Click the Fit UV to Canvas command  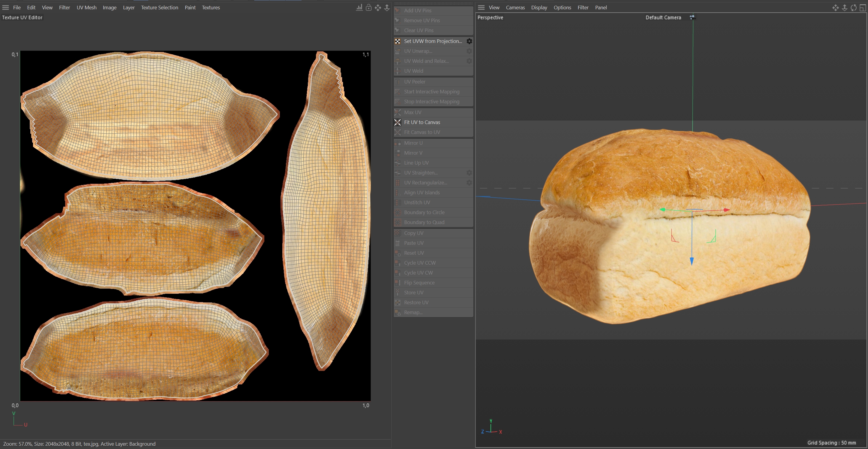tap(422, 122)
